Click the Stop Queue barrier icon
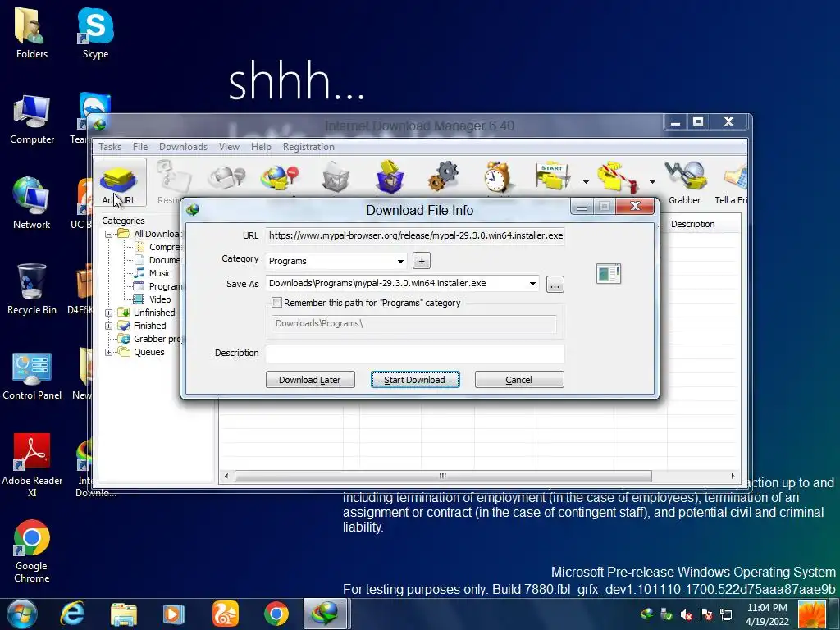 [618, 178]
